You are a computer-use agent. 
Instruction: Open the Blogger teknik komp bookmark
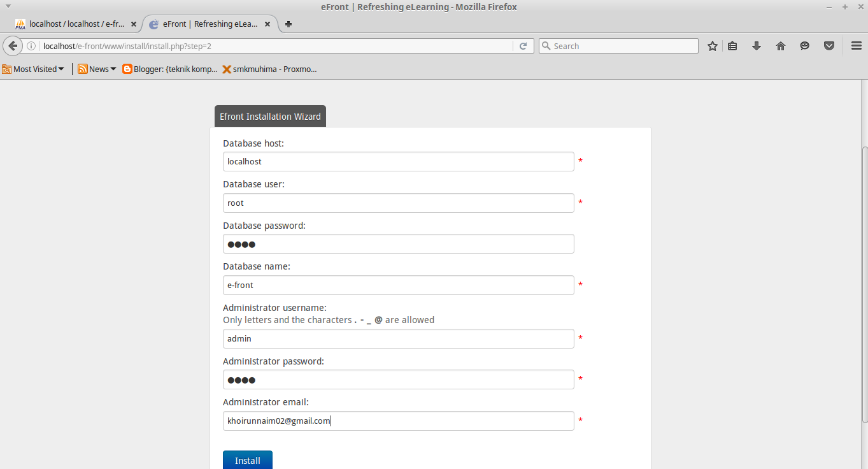170,69
